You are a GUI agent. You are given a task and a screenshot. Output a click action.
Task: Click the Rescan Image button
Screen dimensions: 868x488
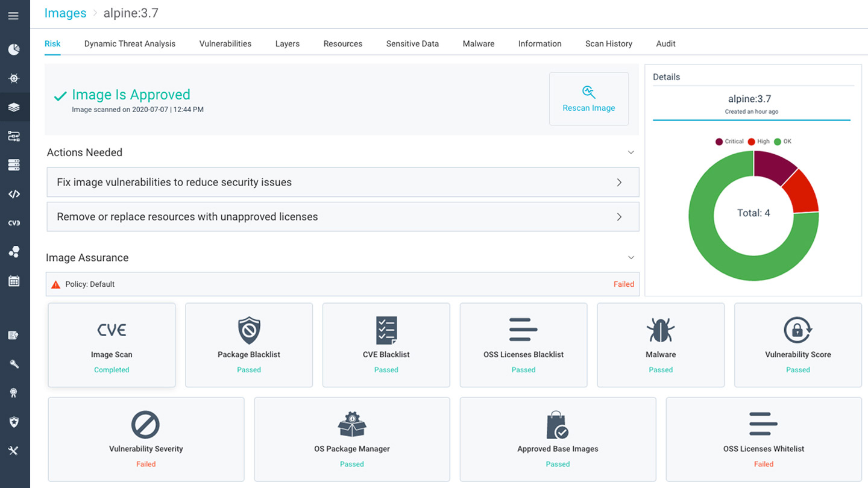pos(589,99)
